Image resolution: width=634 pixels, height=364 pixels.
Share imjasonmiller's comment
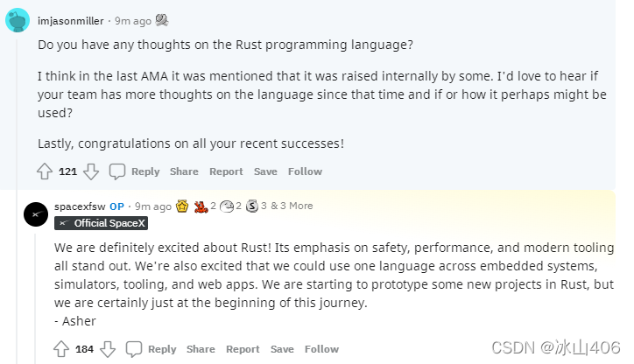click(x=184, y=171)
